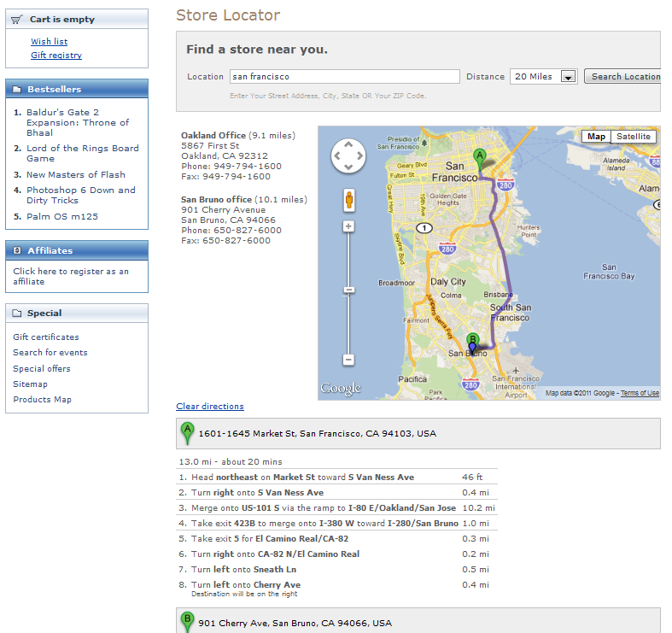Click step 7 Turn left onto Sneath Ln

[337, 570]
